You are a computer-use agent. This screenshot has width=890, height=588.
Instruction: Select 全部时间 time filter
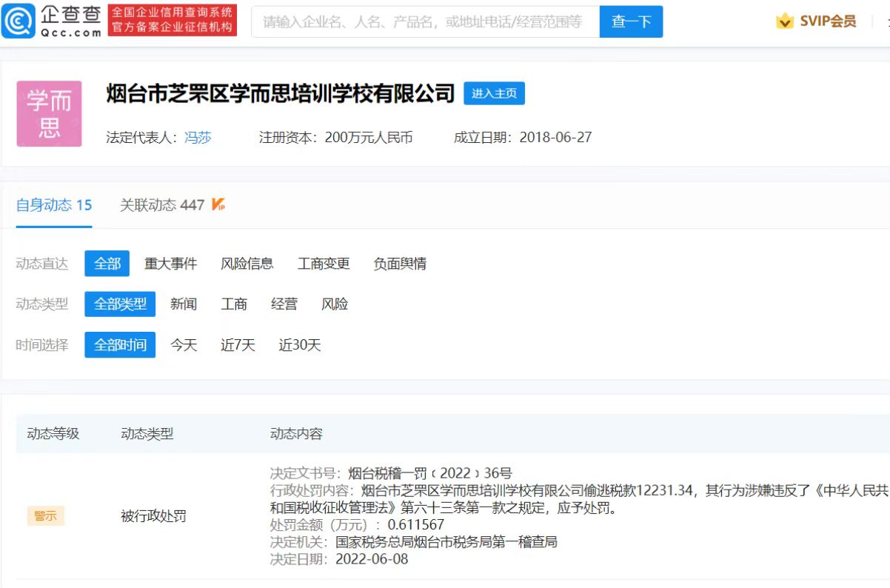coord(120,345)
